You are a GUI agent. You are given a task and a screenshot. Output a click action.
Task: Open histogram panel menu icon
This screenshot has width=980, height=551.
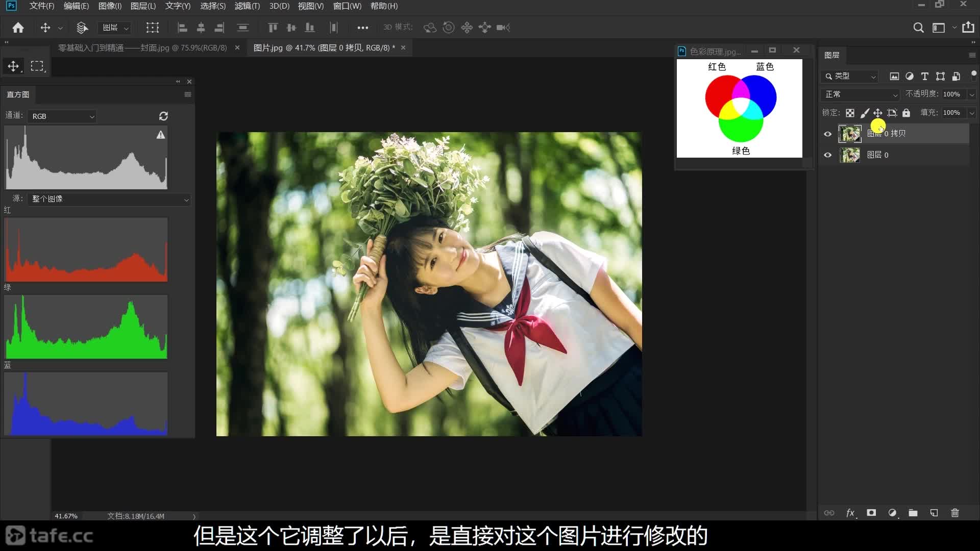tap(188, 94)
